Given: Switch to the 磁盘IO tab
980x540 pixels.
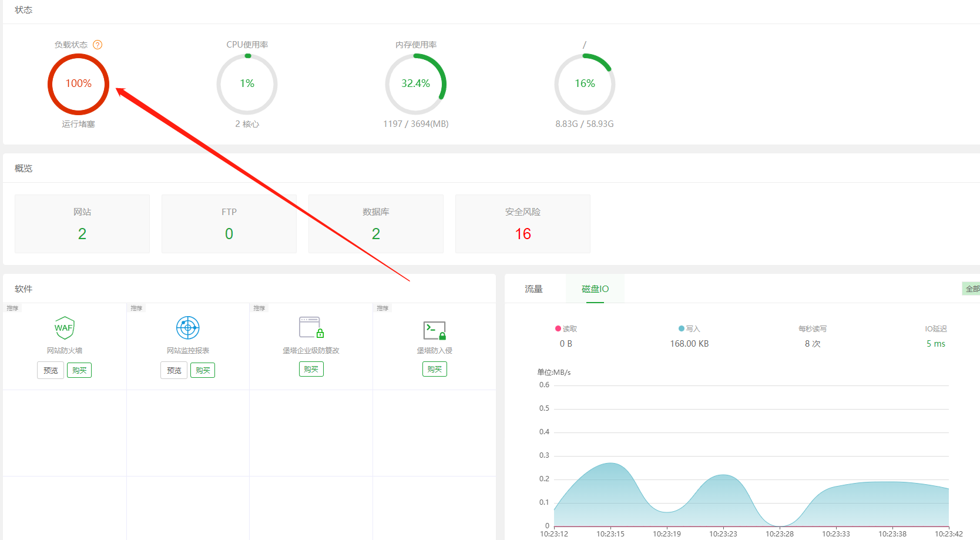Looking at the screenshot, I should pyautogui.click(x=595, y=289).
